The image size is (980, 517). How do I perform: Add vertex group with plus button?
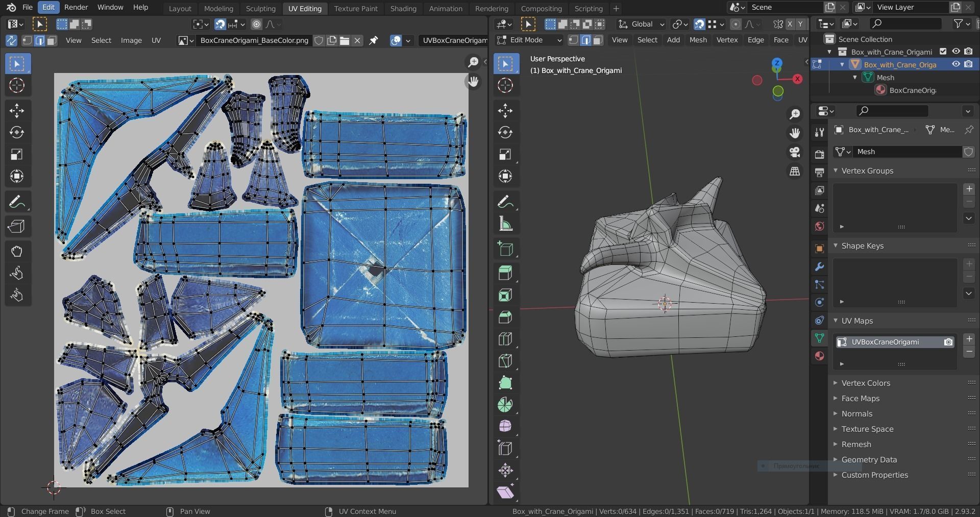pyautogui.click(x=969, y=189)
